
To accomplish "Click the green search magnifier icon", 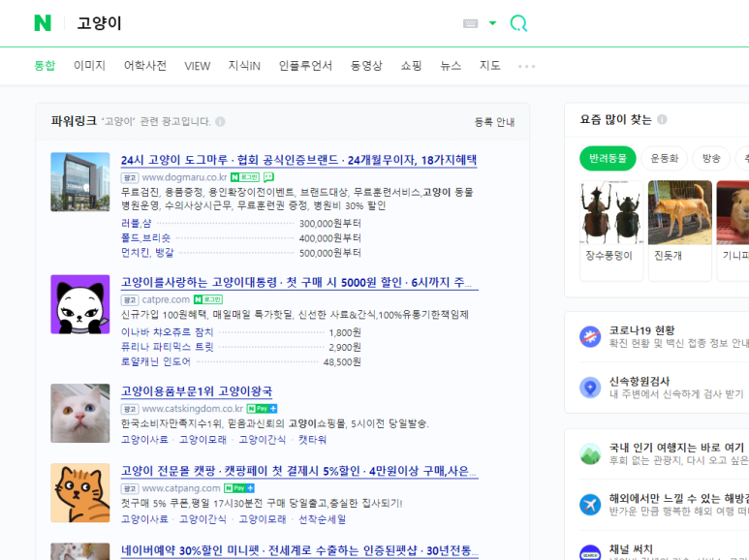I will click(518, 23).
